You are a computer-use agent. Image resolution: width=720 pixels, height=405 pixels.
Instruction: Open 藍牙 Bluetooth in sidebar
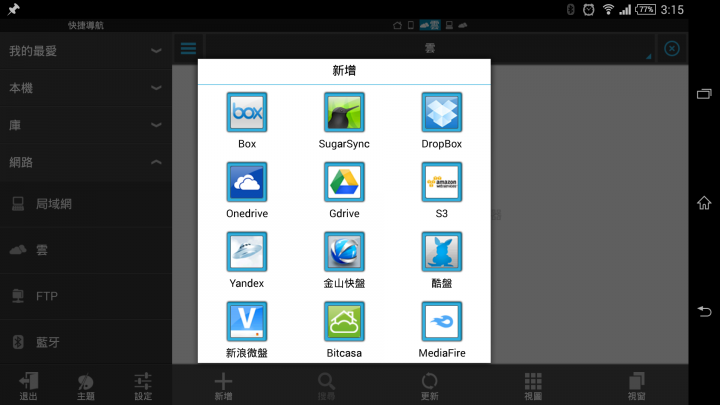pyautogui.click(x=86, y=342)
